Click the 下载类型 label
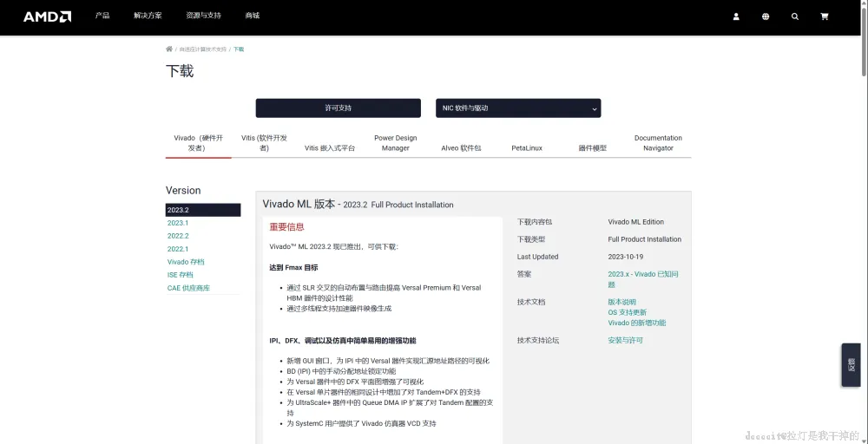The image size is (868, 444). [x=531, y=239]
